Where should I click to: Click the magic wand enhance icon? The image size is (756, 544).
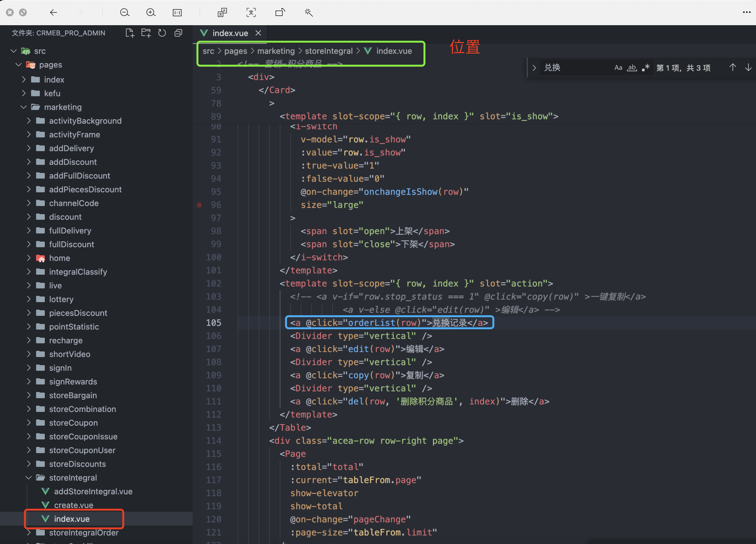click(309, 13)
